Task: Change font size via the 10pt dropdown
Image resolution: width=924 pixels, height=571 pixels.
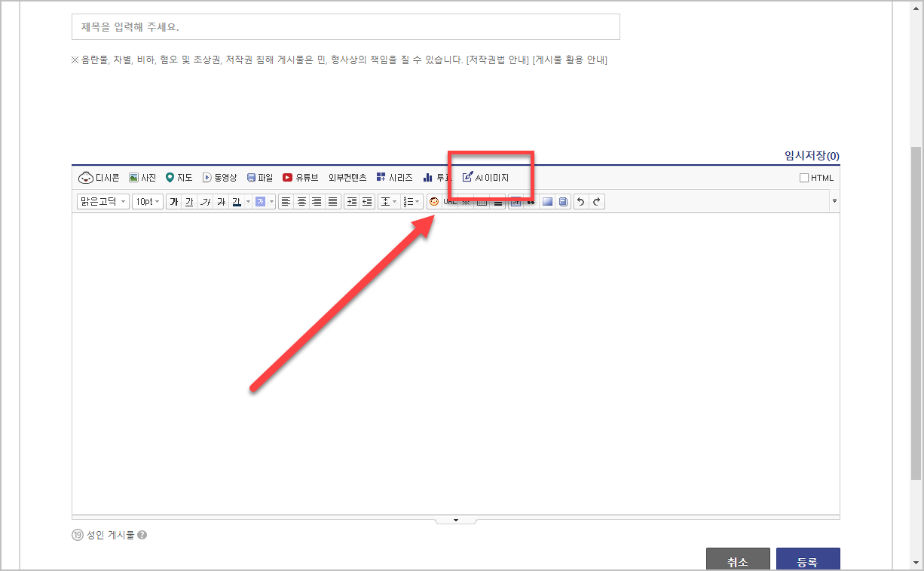Action: [x=147, y=201]
